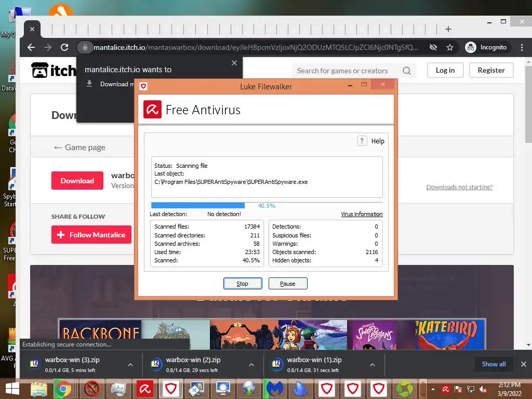Click the SUPERAntiSpyware.exe last object path
This screenshot has height=399, width=532.
[x=231, y=182]
